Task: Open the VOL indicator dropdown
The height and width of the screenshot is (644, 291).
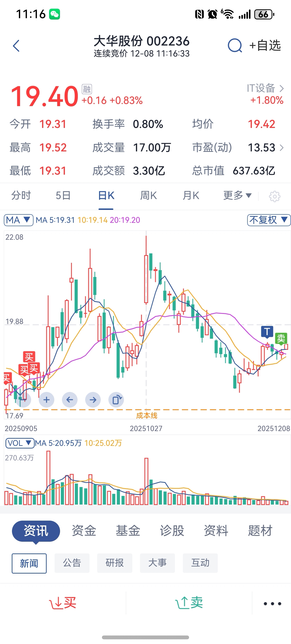Action: 20,443
